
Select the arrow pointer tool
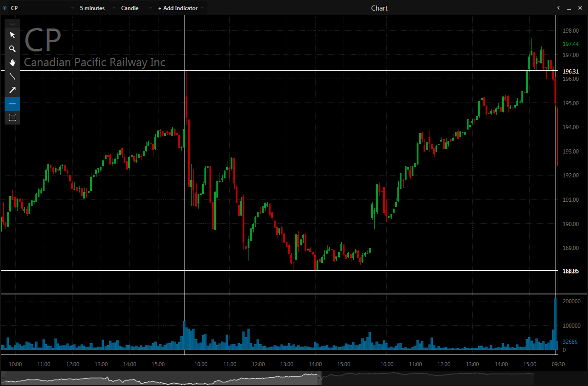(x=12, y=35)
